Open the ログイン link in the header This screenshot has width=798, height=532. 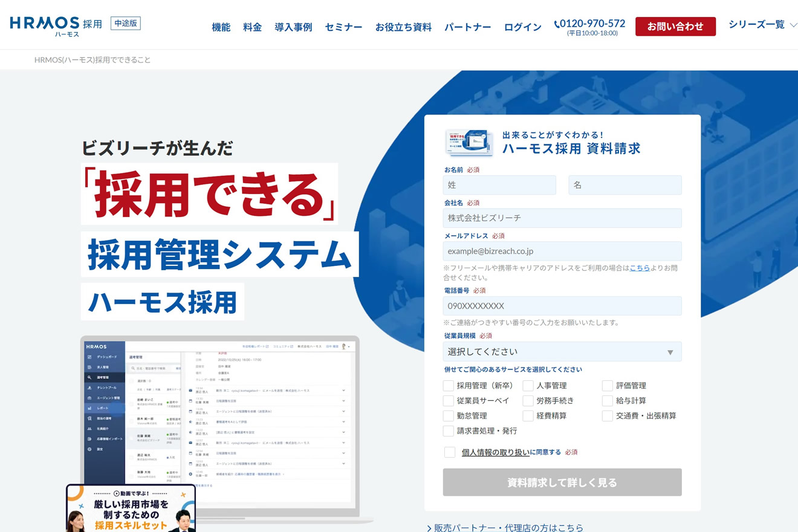pos(522,27)
